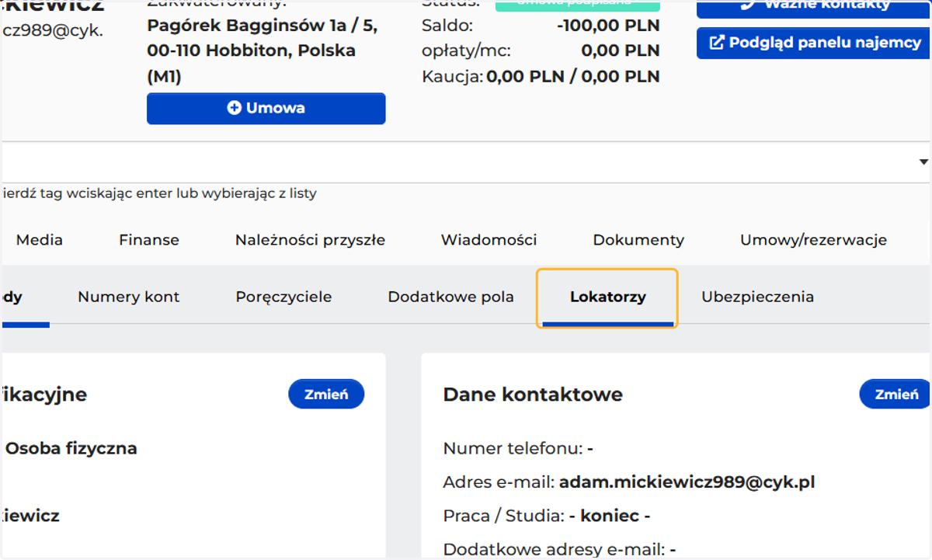This screenshot has width=932, height=560.
Task: Open Należności przyszłe tab
Action: tap(310, 240)
